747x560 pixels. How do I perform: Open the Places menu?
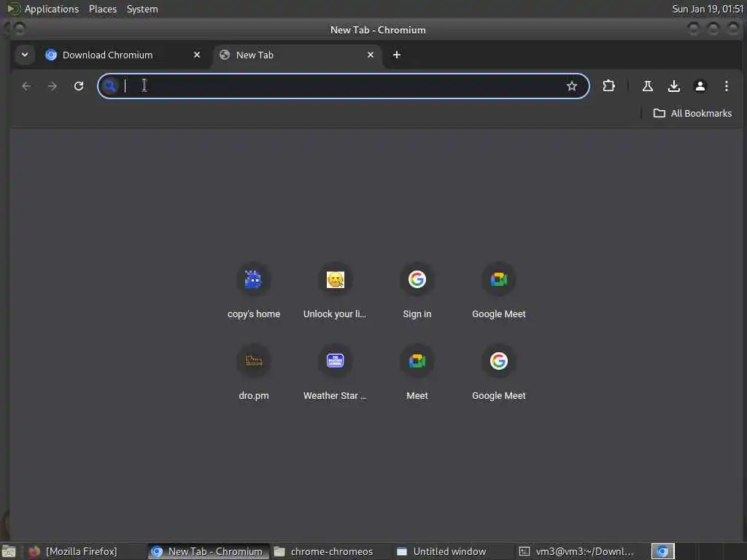(x=102, y=9)
